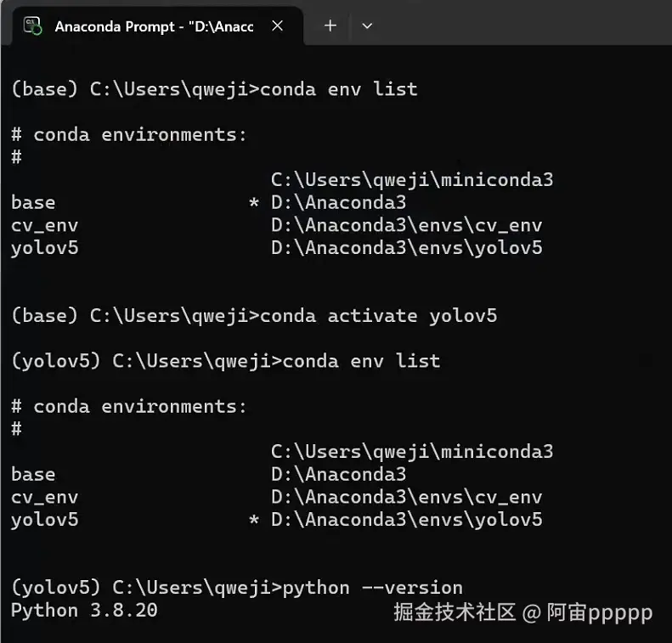
Task: Click the Anaconda Prompt terminal tab icon
Action: point(32,25)
